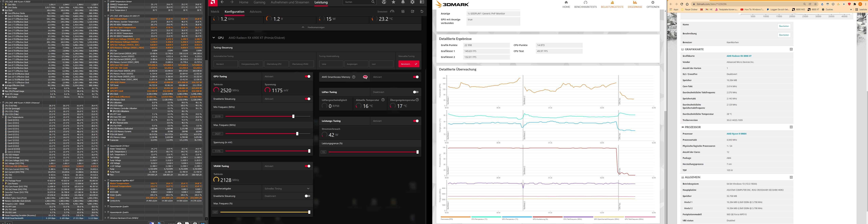
Task: Open 3DMark HOME icon
Action: click(566, 2)
